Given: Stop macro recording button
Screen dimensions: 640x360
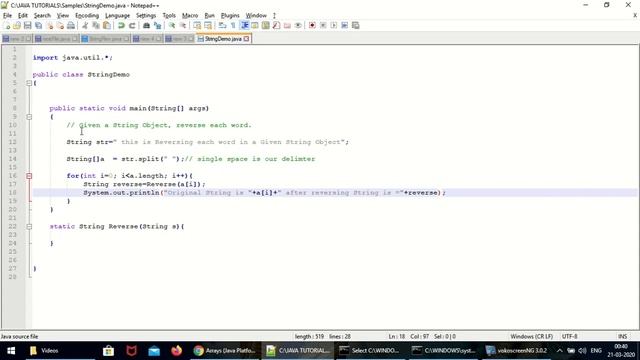Looking at the screenshot, I should pyautogui.click(x=323, y=25).
